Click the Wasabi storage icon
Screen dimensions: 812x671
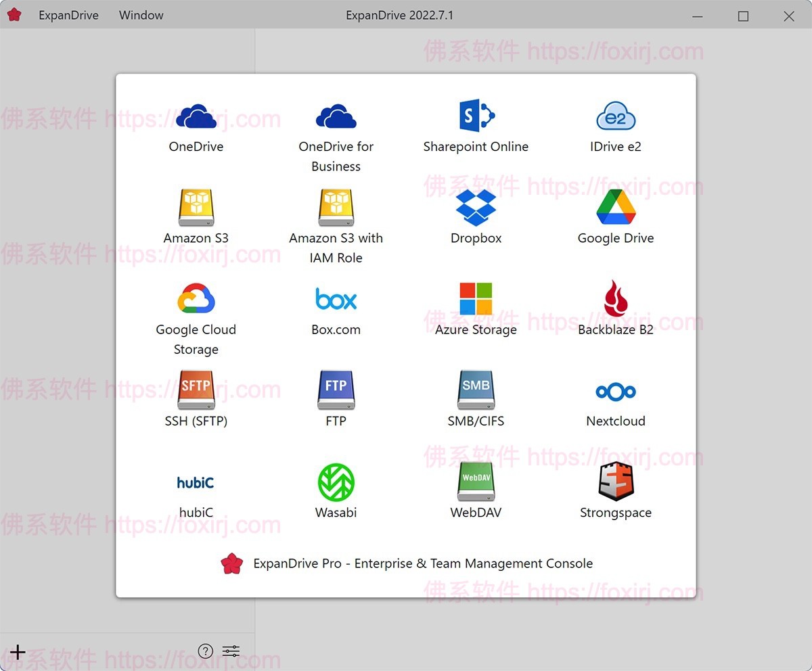tap(336, 482)
